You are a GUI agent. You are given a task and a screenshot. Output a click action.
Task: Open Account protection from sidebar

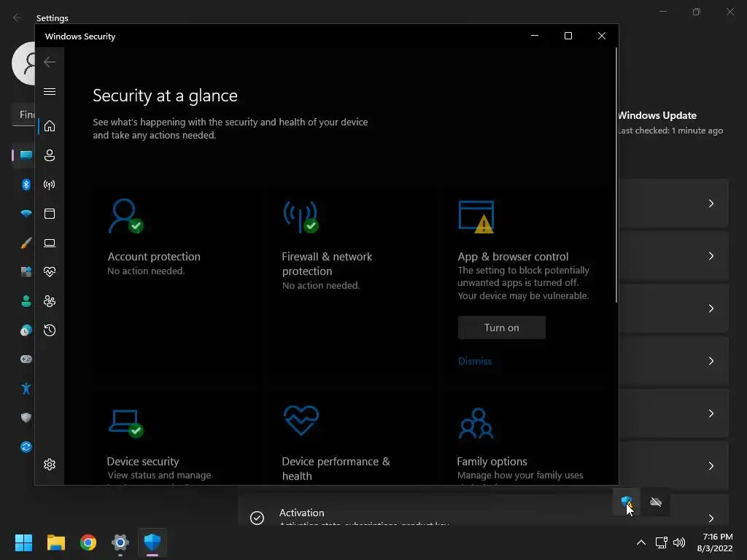click(x=50, y=155)
